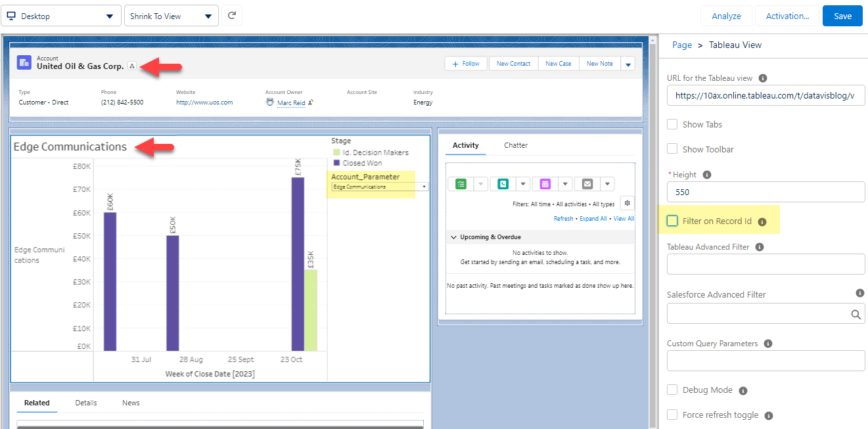Click the account hierarchy icon beside account name
The width and height of the screenshot is (868, 429).
click(132, 66)
